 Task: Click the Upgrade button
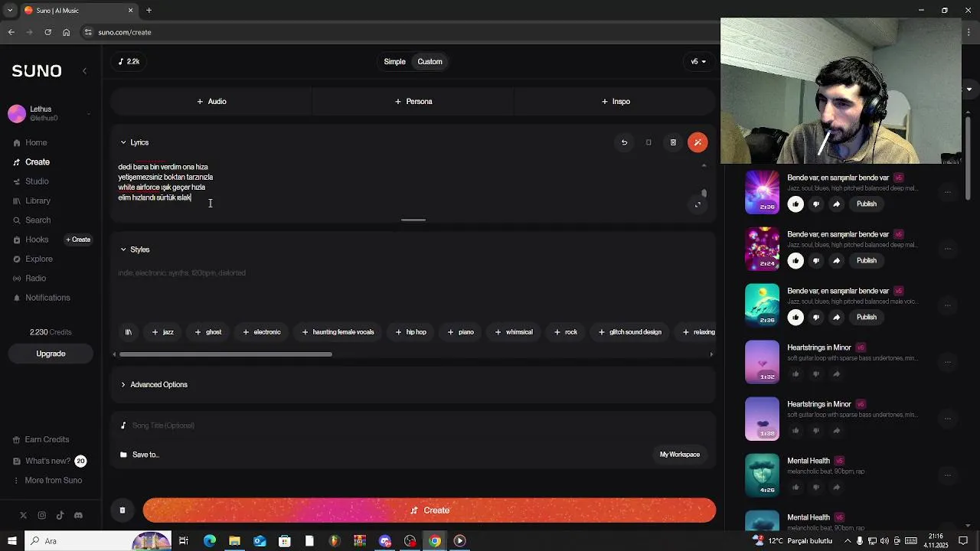[51, 354]
